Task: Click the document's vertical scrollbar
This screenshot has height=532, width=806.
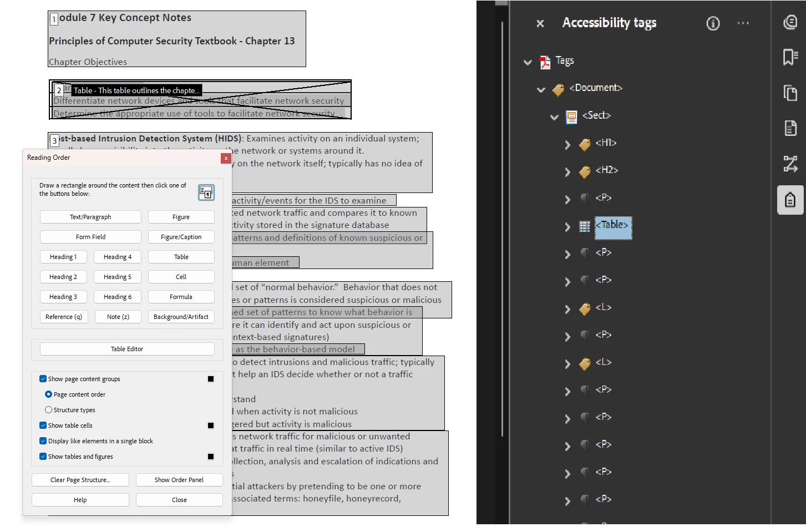Action: tap(502, 229)
